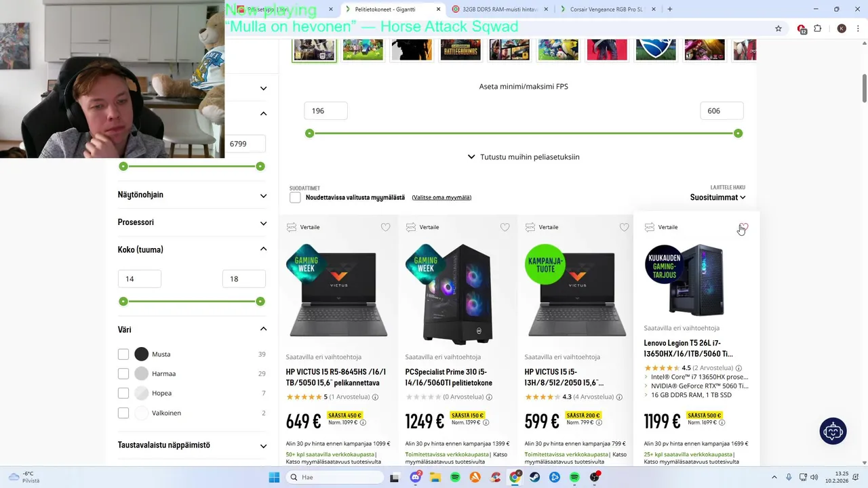Open Windows Start menu

pyautogui.click(x=274, y=477)
